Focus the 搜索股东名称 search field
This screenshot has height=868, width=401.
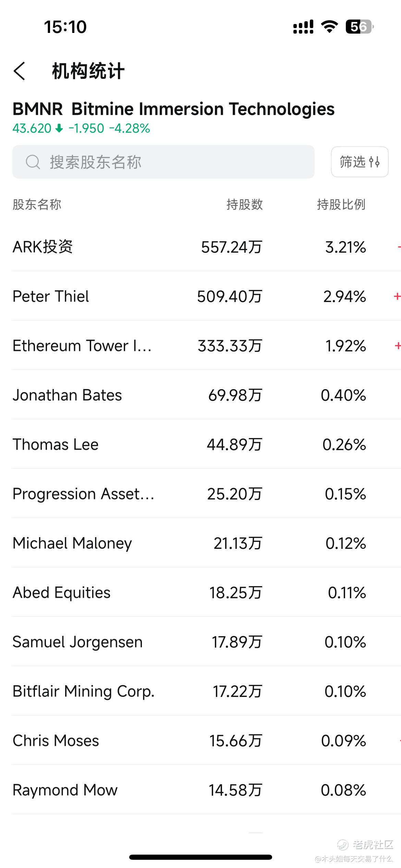[x=163, y=162]
